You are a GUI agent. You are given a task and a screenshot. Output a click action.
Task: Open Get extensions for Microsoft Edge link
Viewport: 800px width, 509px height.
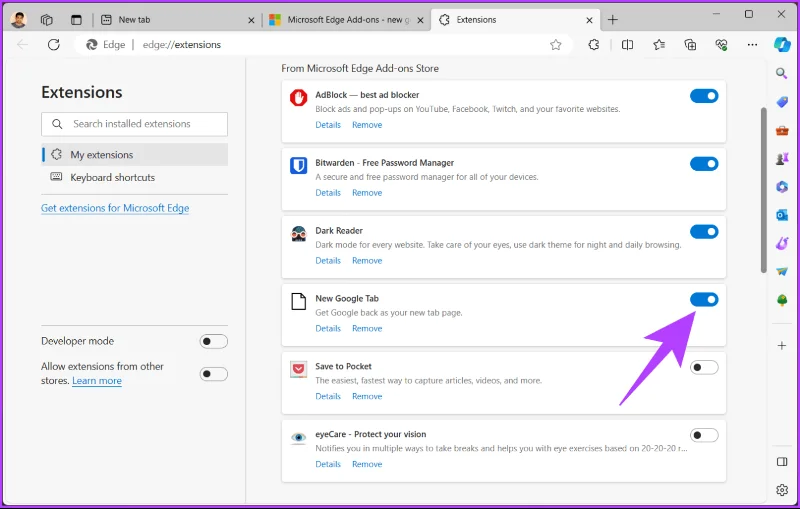(115, 208)
